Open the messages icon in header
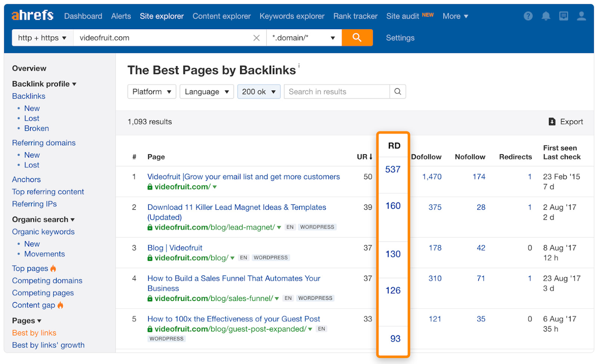Viewport: 598px width, 364px height. click(563, 16)
